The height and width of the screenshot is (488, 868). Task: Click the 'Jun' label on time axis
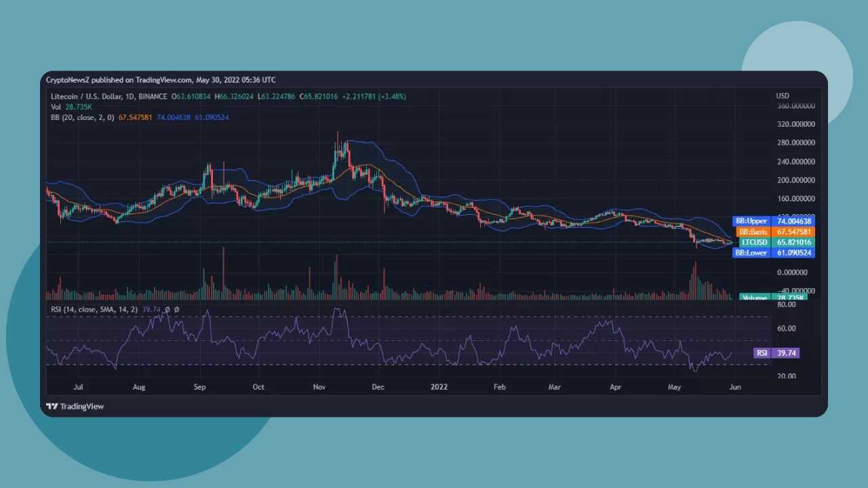click(735, 387)
